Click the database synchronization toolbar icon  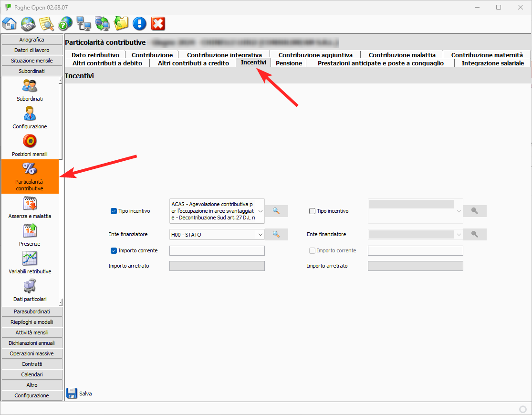point(102,23)
